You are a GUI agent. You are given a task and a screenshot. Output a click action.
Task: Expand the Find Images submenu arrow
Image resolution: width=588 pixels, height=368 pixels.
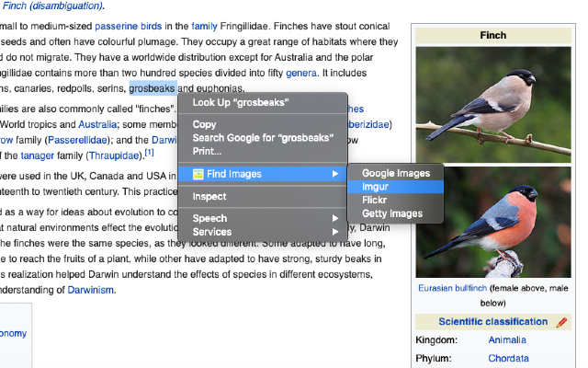(336, 174)
